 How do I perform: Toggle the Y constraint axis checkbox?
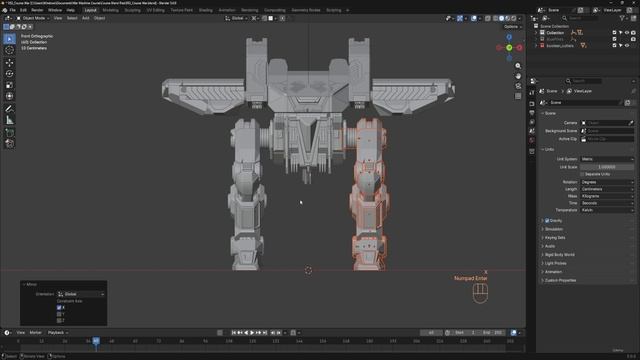point(59,314)
